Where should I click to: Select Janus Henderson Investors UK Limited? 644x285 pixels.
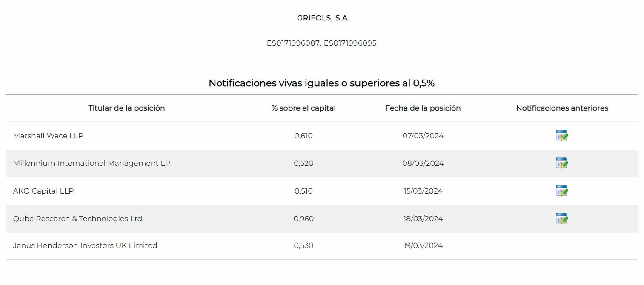[85, 245]
